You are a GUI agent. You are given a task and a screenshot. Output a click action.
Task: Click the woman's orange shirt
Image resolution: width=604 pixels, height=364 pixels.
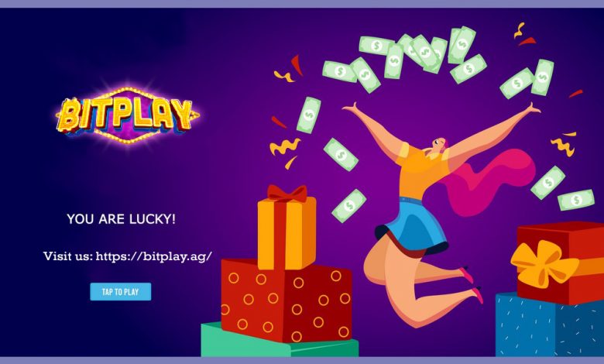(x=422, y=171)
